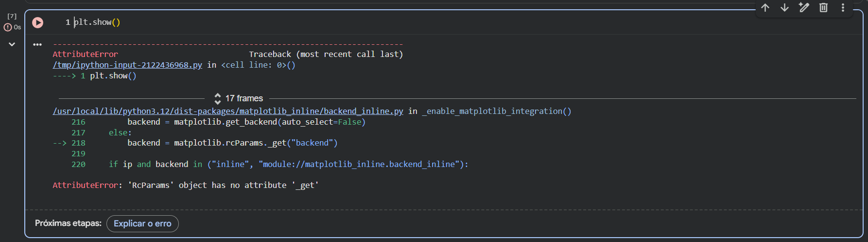Click the Explicar o erro button
868x242 pixels.
(142, 223)
